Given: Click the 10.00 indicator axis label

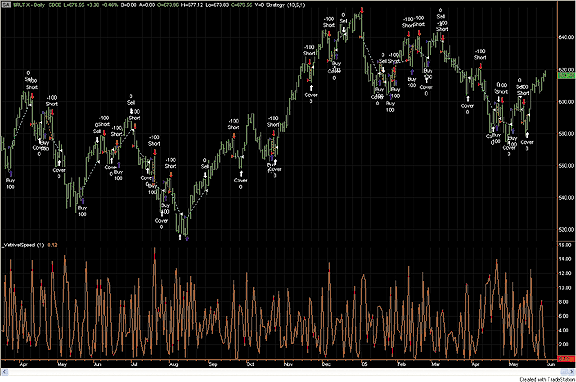Looking at the screenshot, I should pos(565,288).
